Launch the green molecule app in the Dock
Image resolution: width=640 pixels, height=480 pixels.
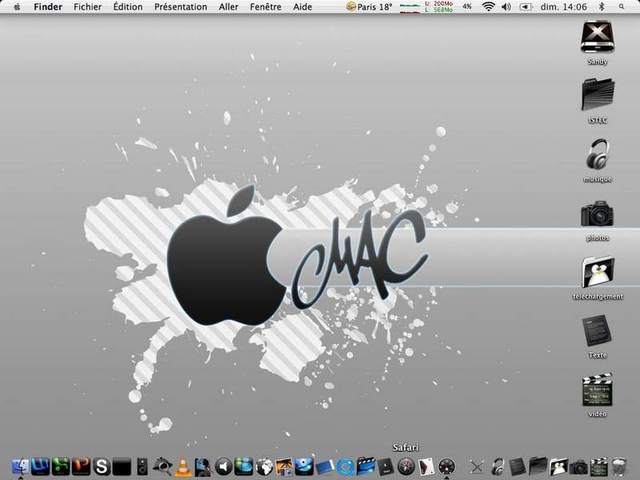point(60,466)
